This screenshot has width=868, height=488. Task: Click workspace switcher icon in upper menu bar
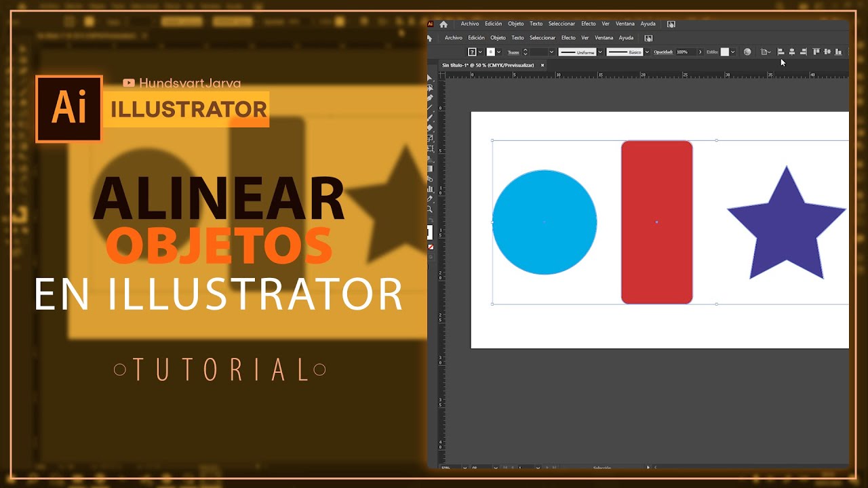pos(671,24)
